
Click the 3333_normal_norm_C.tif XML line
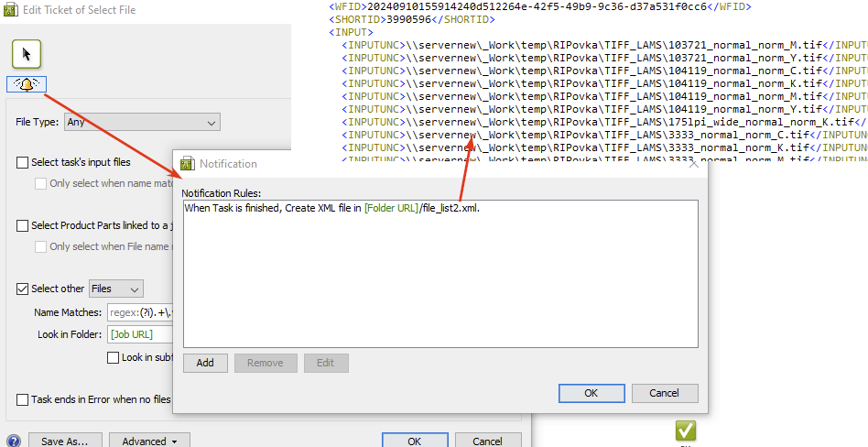pos(604,134)
